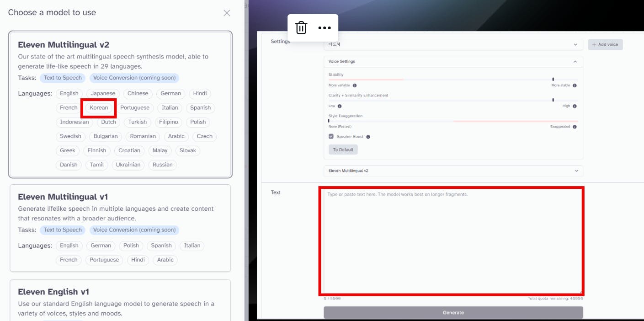Viewport: 644px width, 321px height.
Task: Click Arabic chip in Multilingual v1 card
Action: click(165, 260)
